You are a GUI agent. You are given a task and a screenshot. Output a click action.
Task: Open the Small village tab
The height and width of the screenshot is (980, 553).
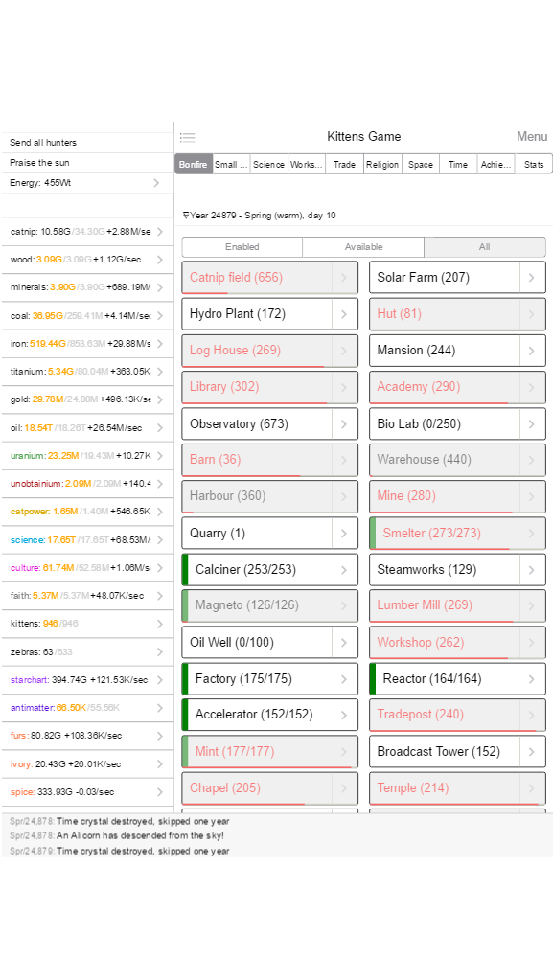pos(232,165)
